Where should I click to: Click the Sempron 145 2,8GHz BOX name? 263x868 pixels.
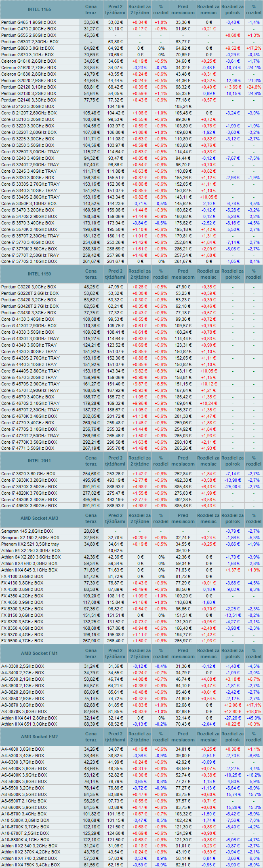coord(27,531)
